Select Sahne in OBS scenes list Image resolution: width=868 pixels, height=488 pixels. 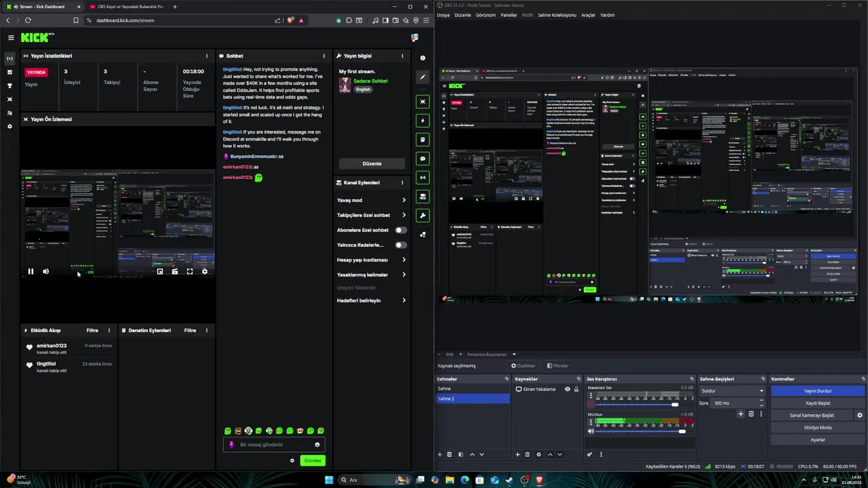click(x=472, y=389)
